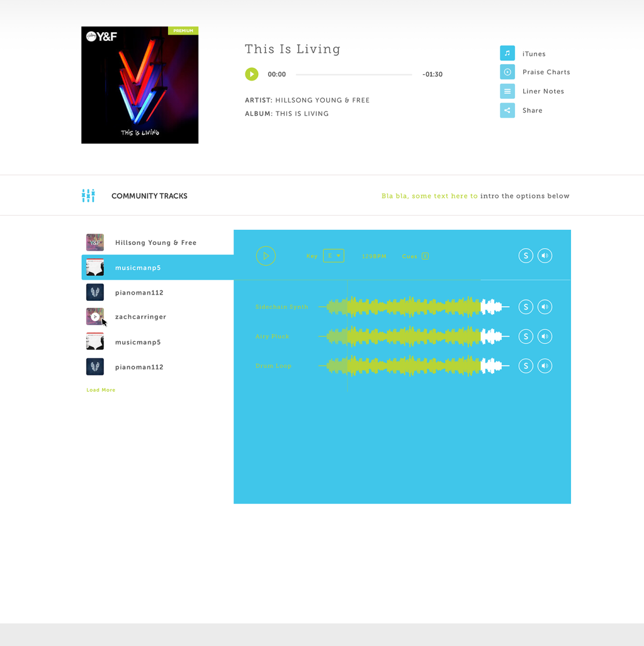Screen dimensions: 644x646
Task: Click the ALBUM: This Is Living text
Action: click(x=287, y=114)
